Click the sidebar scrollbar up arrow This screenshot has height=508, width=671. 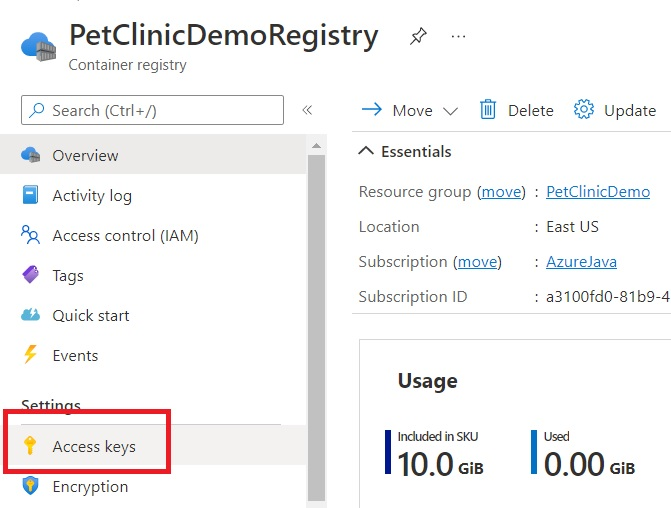[x=316, y=146]
